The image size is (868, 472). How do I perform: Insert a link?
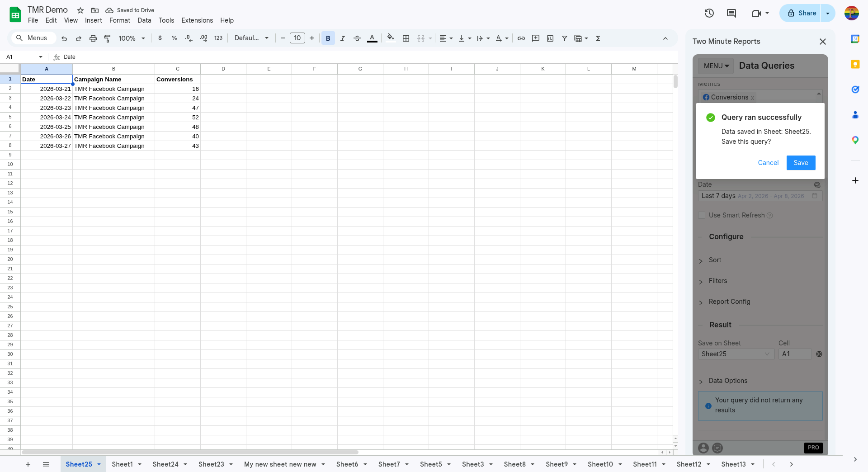[521, 38]
